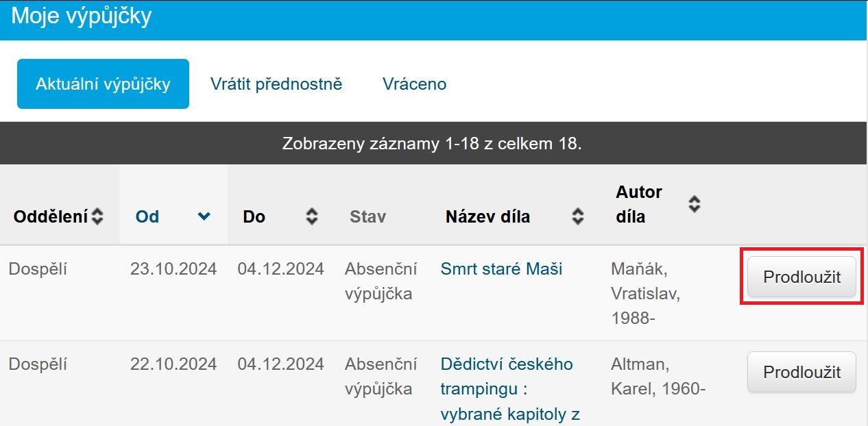This screenshot has width=868, height=426.
Task: Click the sort arrows next to Název díla
Action: pos(578,217)
